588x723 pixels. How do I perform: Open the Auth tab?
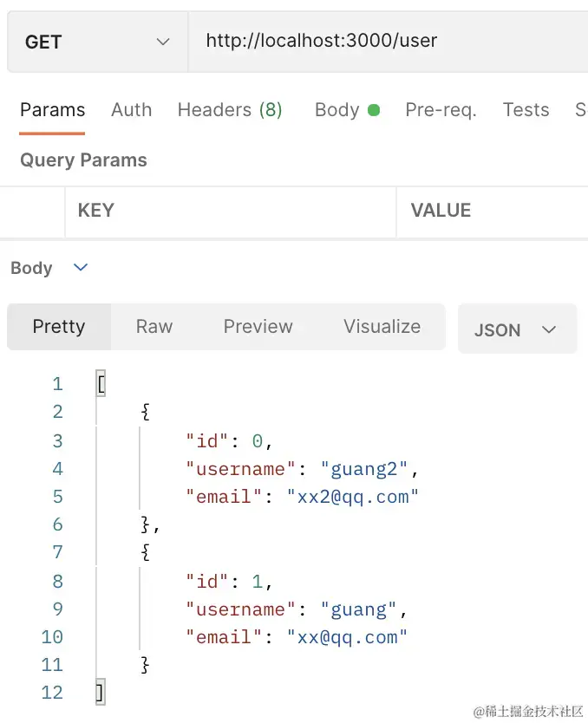pyautogui.click(x=131, y=110)
